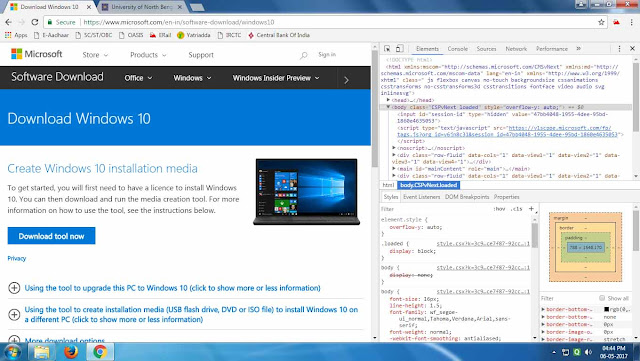Toggle the device toolbar icon in DevTools
The height and width of the screenshot is (361, 640).
[400, 49]
